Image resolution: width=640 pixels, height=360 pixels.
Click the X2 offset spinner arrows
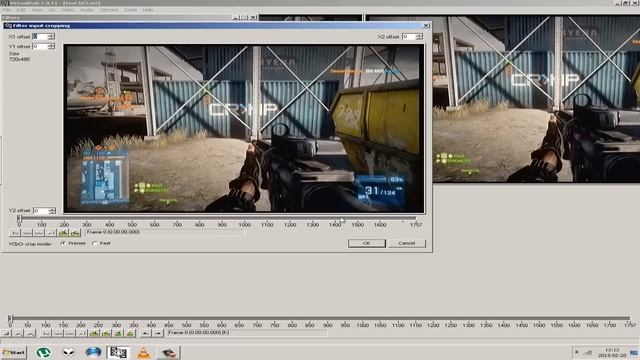pyautogui.click(x=420, y=36)
